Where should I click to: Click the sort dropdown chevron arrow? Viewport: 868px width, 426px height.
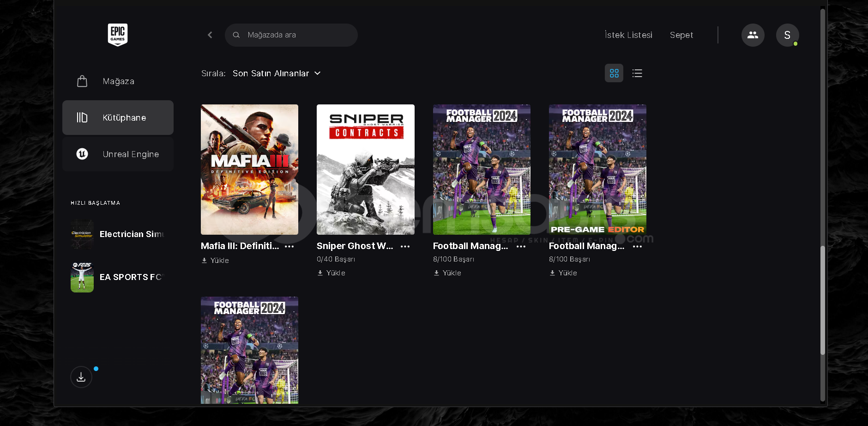click(x=318, y=73)
